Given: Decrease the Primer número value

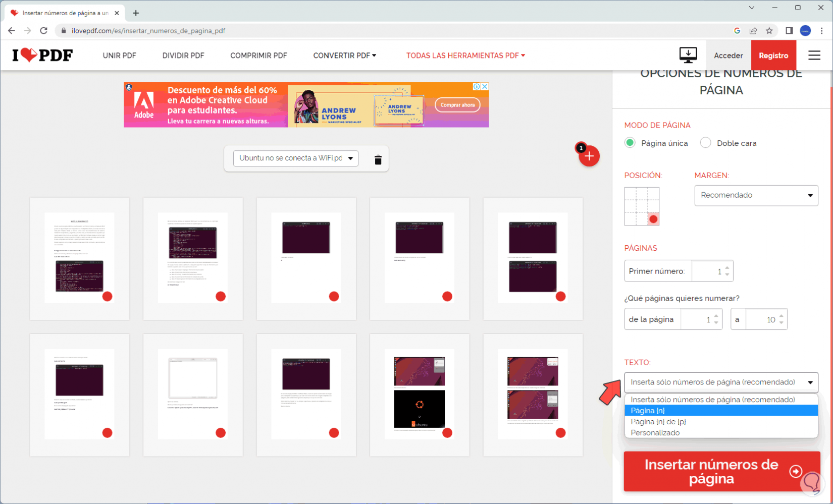Looking at the screenshot, I should click(x=727, y=274).
